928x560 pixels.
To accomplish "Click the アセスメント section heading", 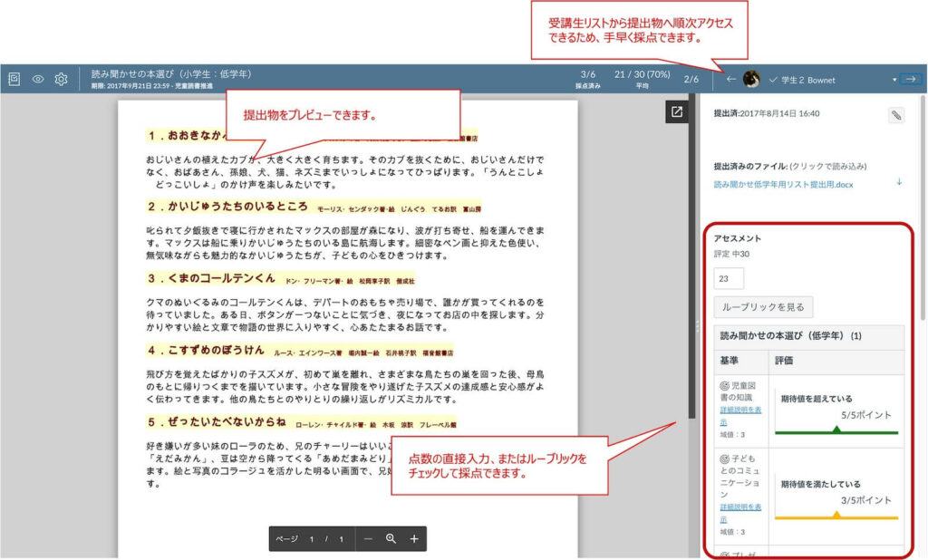I will 738,238.
